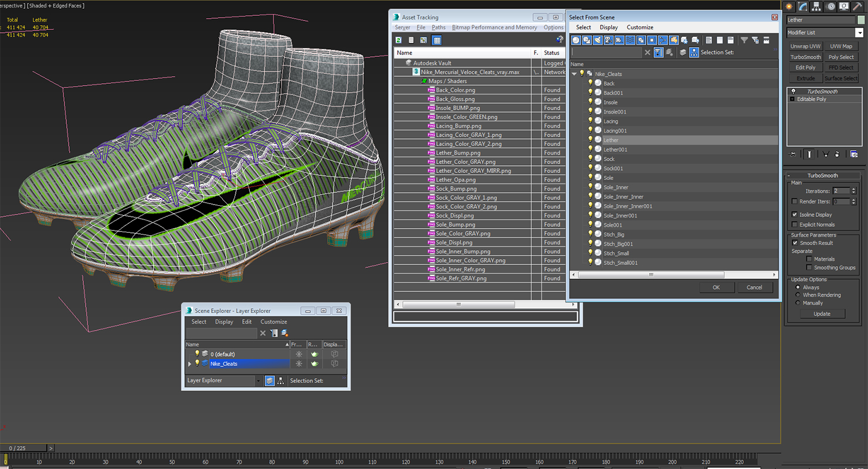This screenshot has width=868, height=469.
Task: Click horizontal scrollbar in Asset Tracking list
Action: click(x=459, y=304)
